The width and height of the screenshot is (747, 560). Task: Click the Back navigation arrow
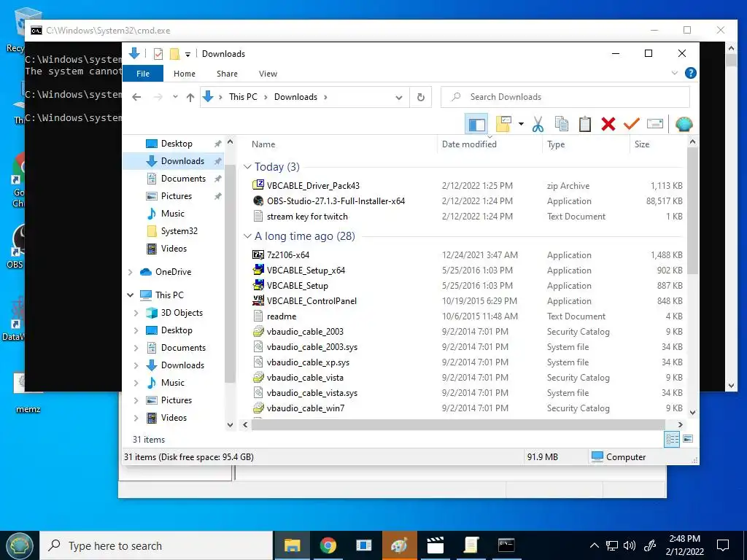coord(136,97)
